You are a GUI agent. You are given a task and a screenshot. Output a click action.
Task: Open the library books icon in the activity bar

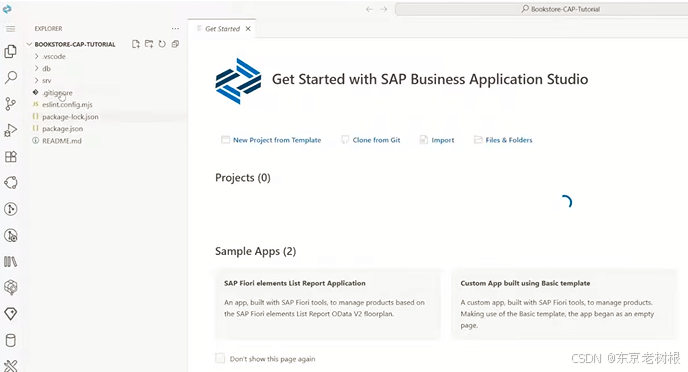pyautogui.click(x=11, y=262)
